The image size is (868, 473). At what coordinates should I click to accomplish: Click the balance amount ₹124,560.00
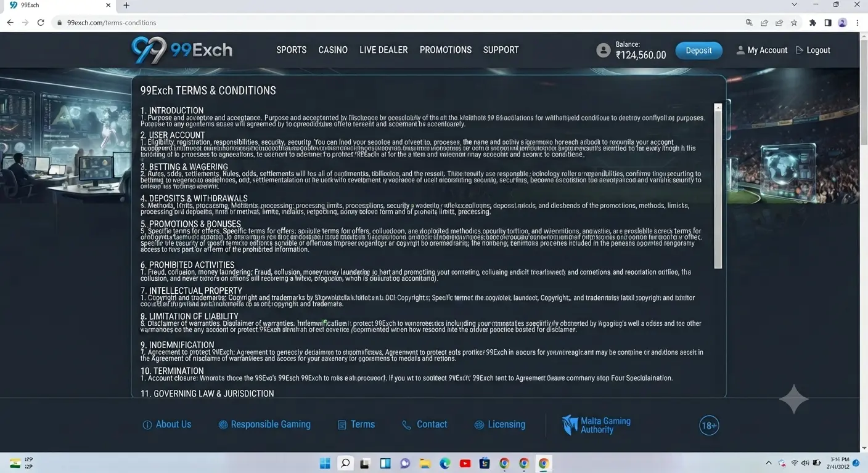641,55
